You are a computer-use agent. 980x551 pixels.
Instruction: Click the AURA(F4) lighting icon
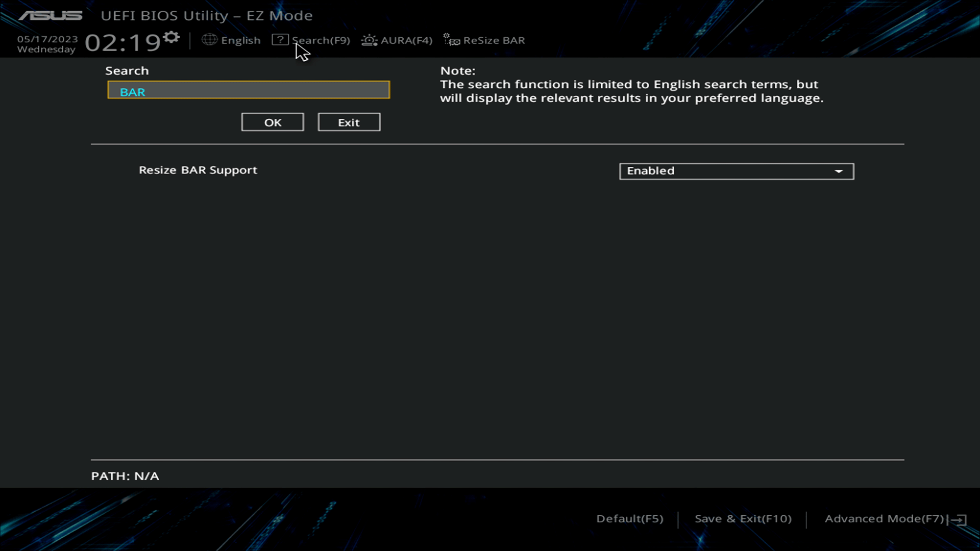click(x=369, y=40)
